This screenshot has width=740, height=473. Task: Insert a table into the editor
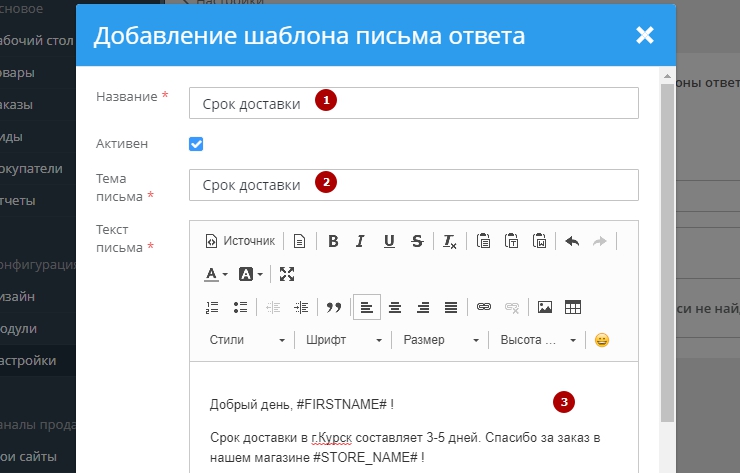click(573, 307)
